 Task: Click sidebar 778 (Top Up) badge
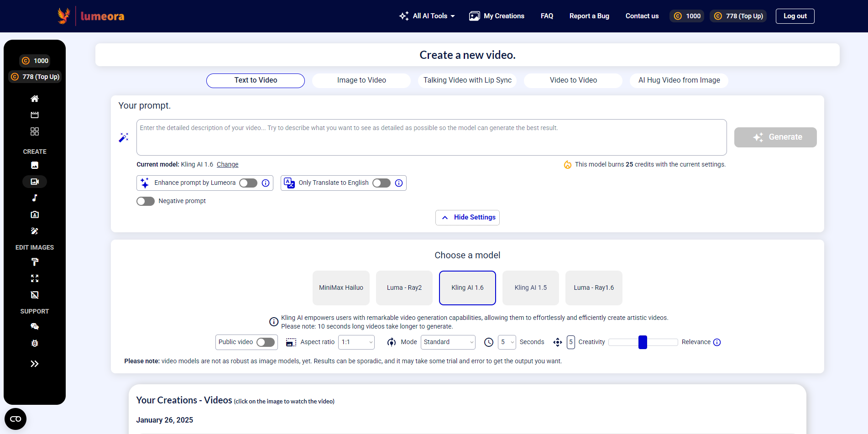35,77
